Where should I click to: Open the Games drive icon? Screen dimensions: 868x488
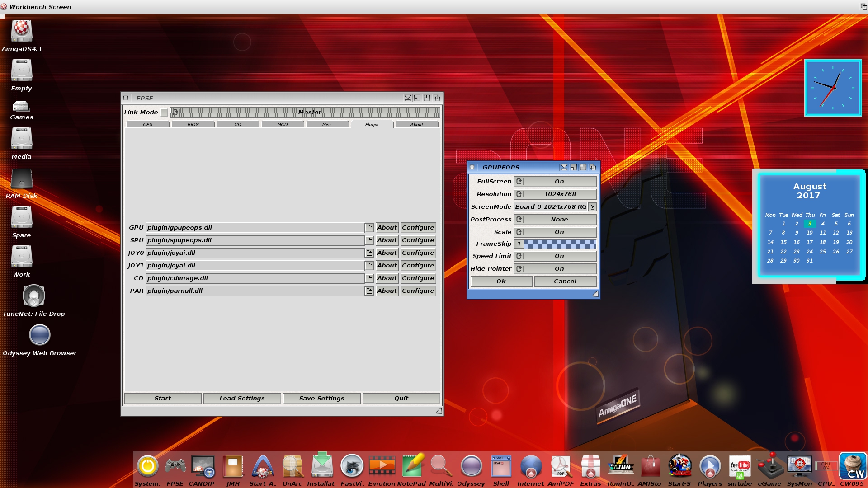pyautogui.click(x=21, y=106)
